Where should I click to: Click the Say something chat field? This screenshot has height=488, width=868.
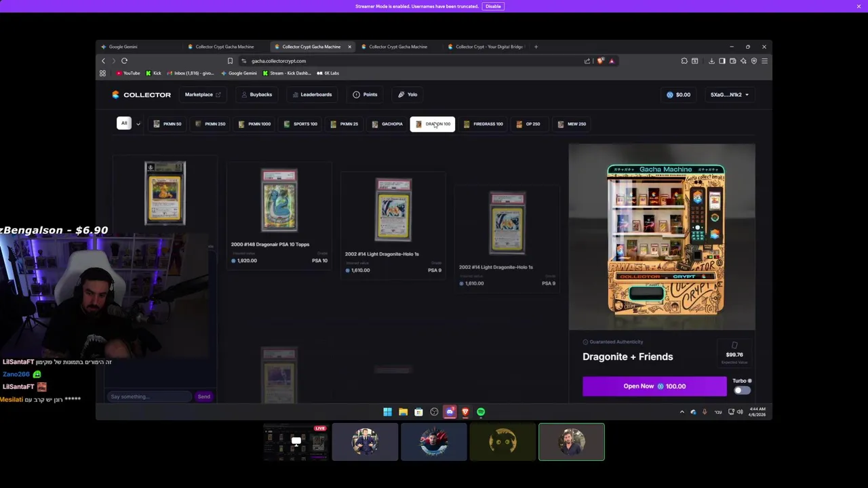pyautogui.click(x=149, y=396)
